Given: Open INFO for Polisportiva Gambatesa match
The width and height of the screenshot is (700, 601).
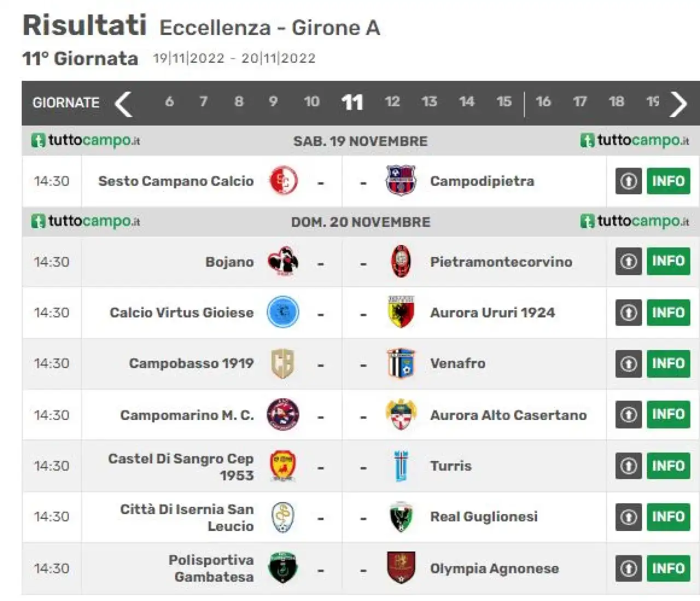Looking at the screenshot, I should tap(668, 568).
